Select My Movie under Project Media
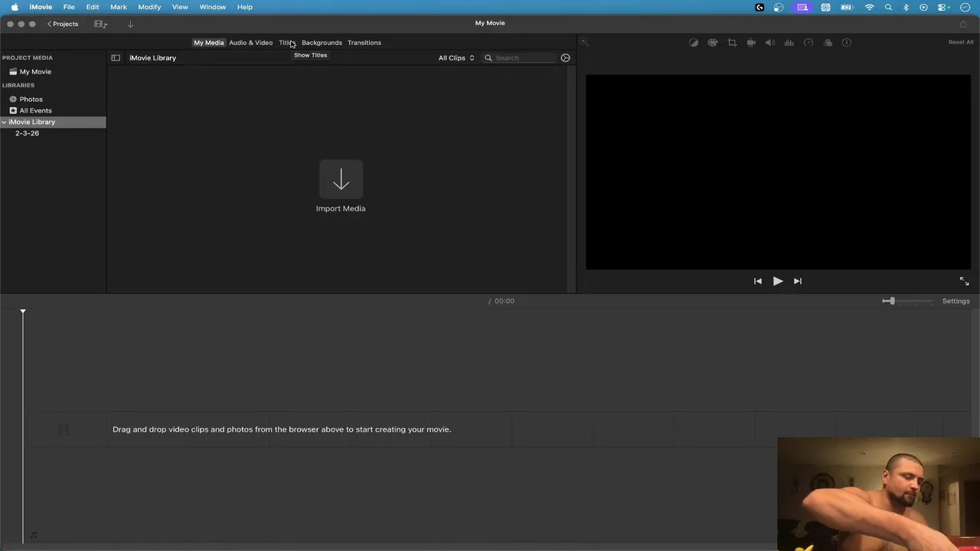 [30, 72]
